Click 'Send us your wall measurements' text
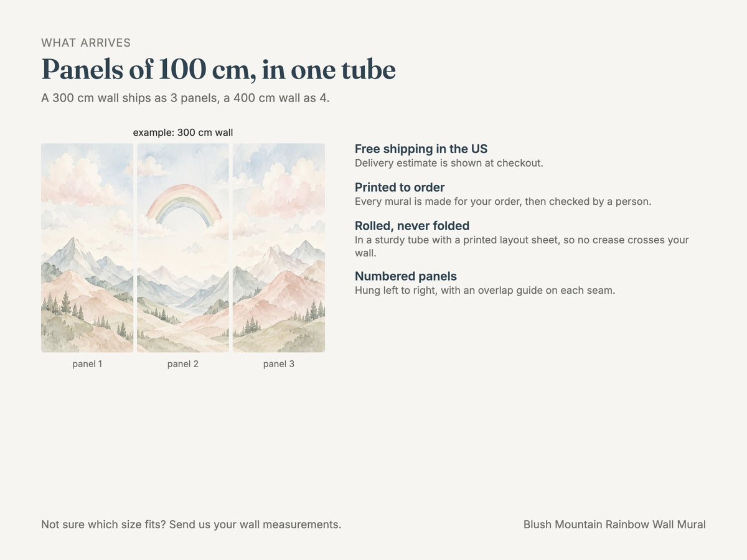Image resolution: width=747 pixels, height=560 pixels. tap(255, 525)
